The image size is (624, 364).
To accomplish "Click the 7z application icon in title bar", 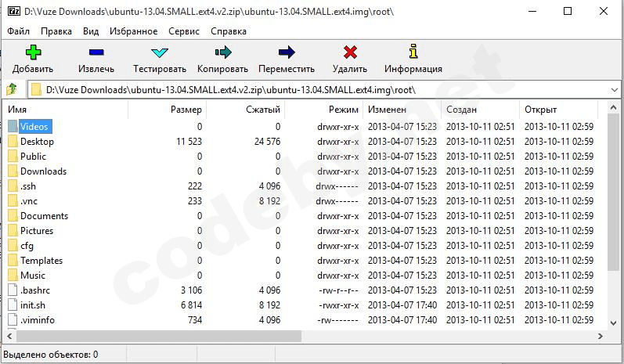I will click(x=14, y=11).
